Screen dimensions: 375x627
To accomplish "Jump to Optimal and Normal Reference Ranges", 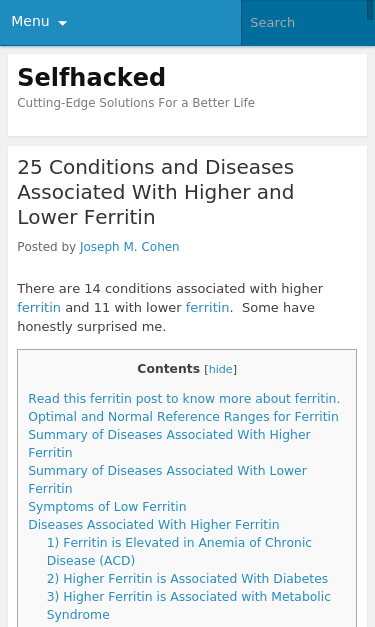I will coord(184,417).
